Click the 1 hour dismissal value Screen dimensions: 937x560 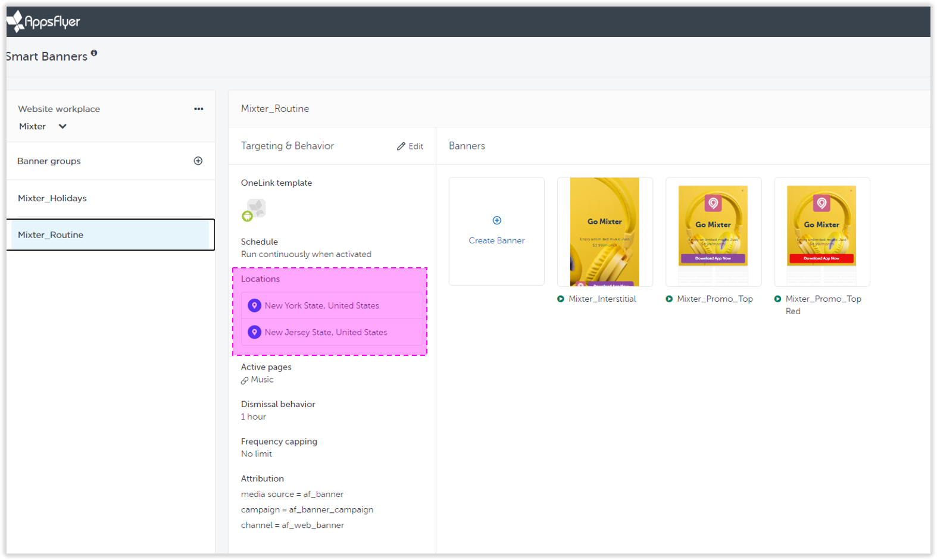point(254,417)
